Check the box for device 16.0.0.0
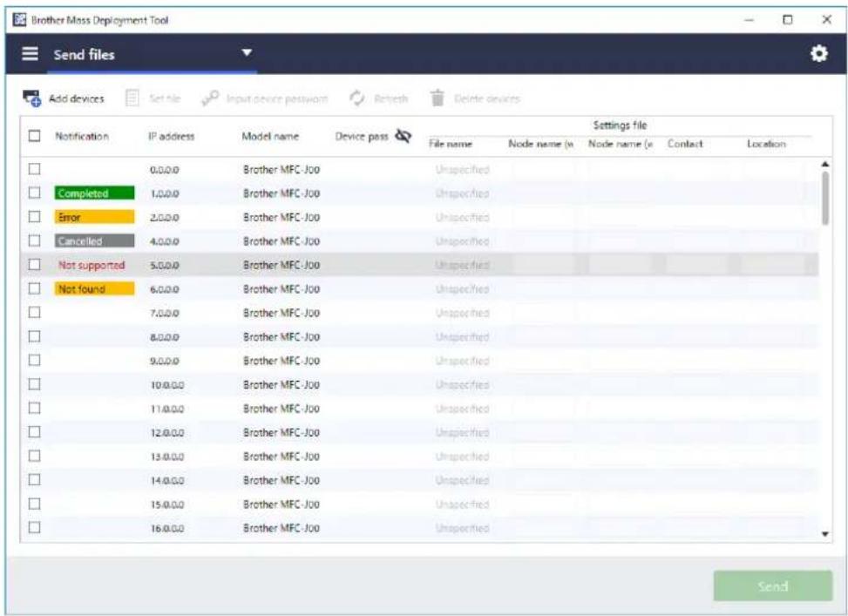 (34, 528)
